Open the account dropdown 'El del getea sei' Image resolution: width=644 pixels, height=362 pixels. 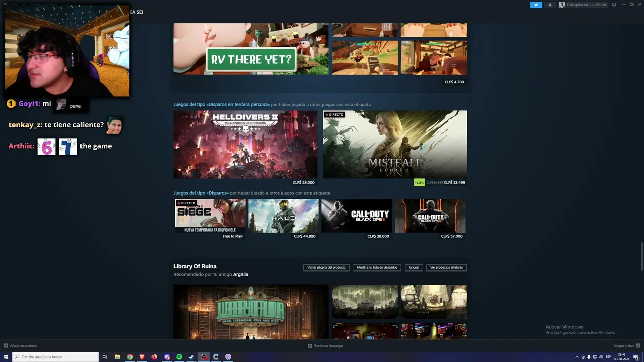583,5
